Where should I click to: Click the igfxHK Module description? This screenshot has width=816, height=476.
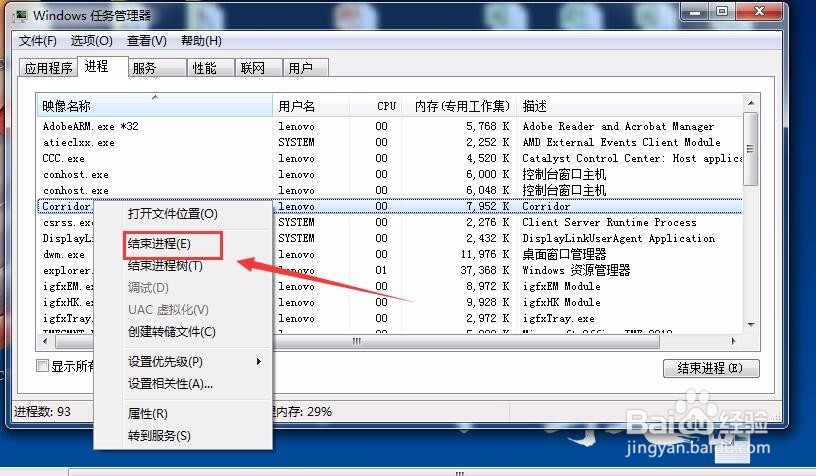[x=562, y=303]
